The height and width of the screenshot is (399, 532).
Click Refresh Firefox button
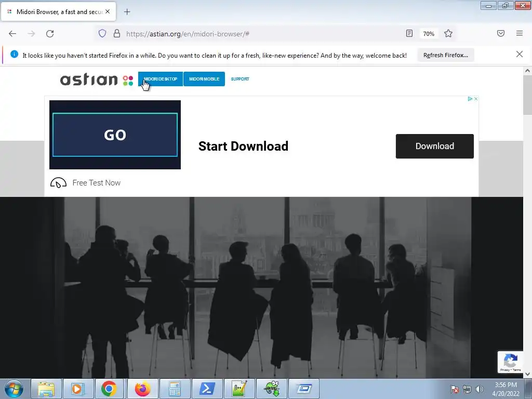click(445, 55)
